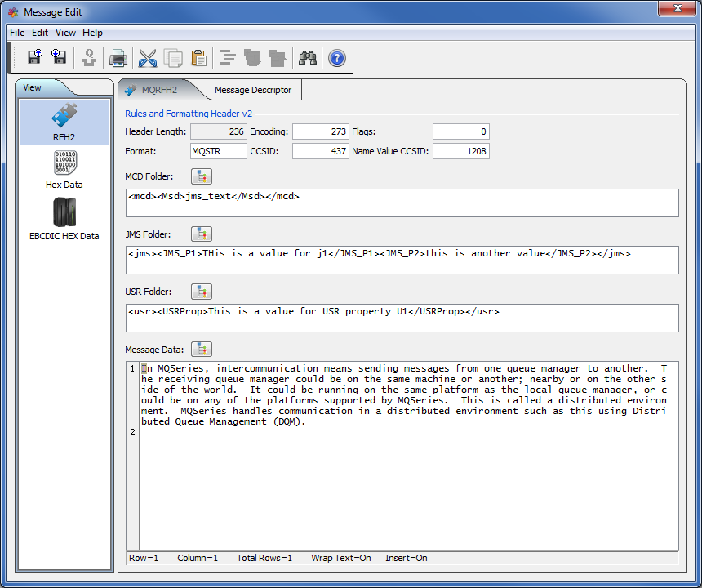Click the Copy toolbar icon
Screen dimensions: 702x588
pos(173,58)
